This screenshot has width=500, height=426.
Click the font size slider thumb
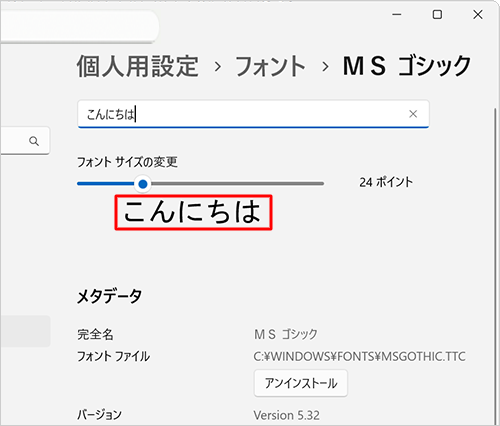[143, 184]
